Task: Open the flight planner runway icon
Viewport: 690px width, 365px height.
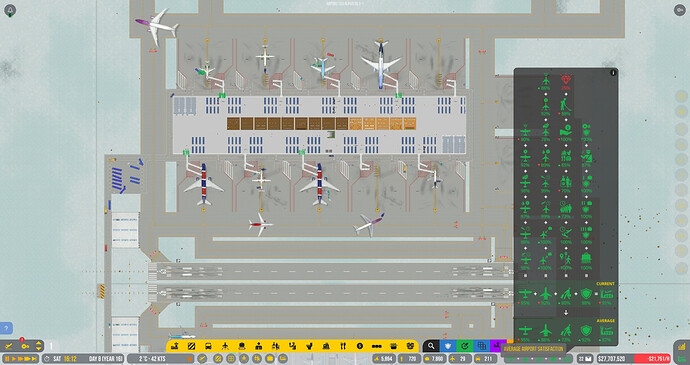Action: 8,347
